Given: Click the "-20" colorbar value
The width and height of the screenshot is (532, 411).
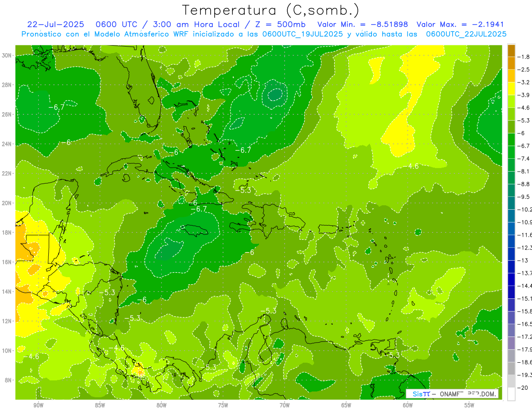Looking at the screenshot, I should 523,388.
